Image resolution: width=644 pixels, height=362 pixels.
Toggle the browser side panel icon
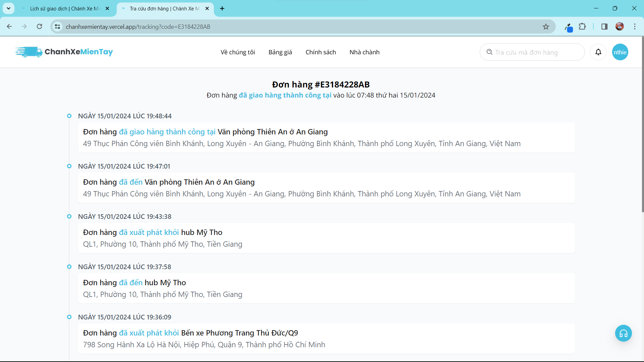pos(604,26)
